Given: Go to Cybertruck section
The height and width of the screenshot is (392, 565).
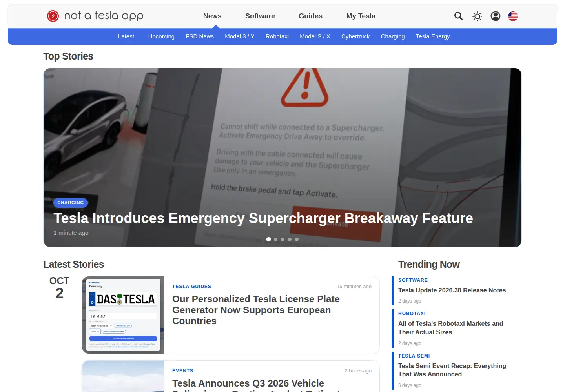Looking at the screenshot, I should click(355, 36).
